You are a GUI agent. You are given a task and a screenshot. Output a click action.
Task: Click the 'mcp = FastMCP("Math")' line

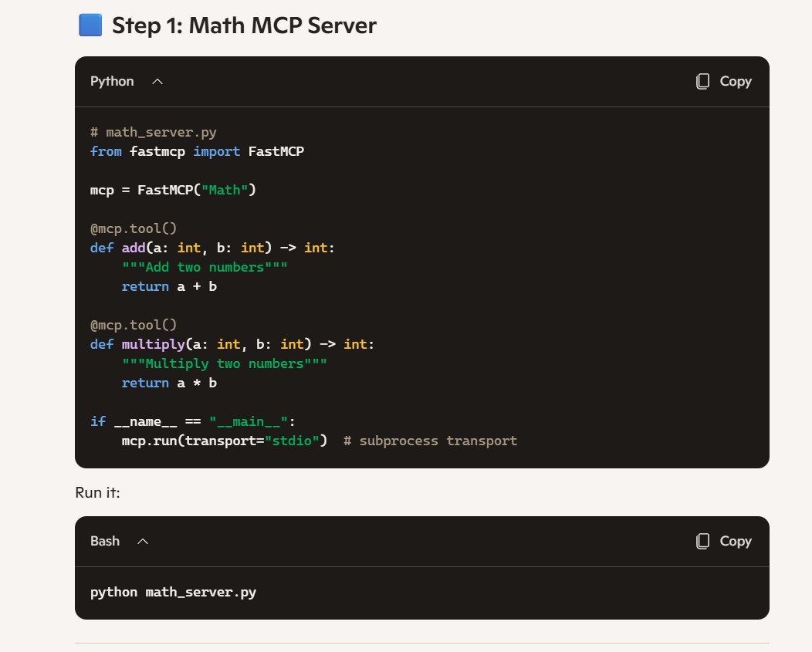(x=173, y=190)
